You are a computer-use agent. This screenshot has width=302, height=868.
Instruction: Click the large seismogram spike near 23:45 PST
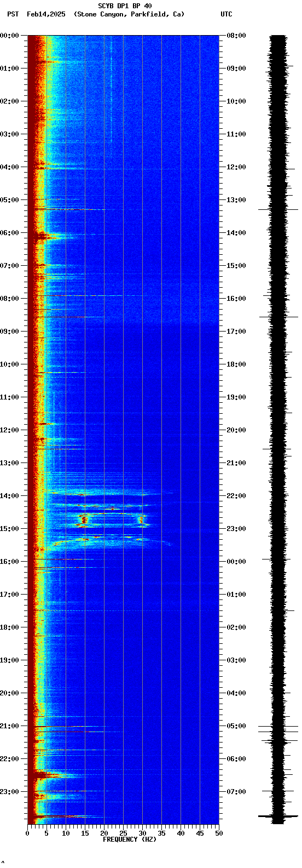click(278, 816)
